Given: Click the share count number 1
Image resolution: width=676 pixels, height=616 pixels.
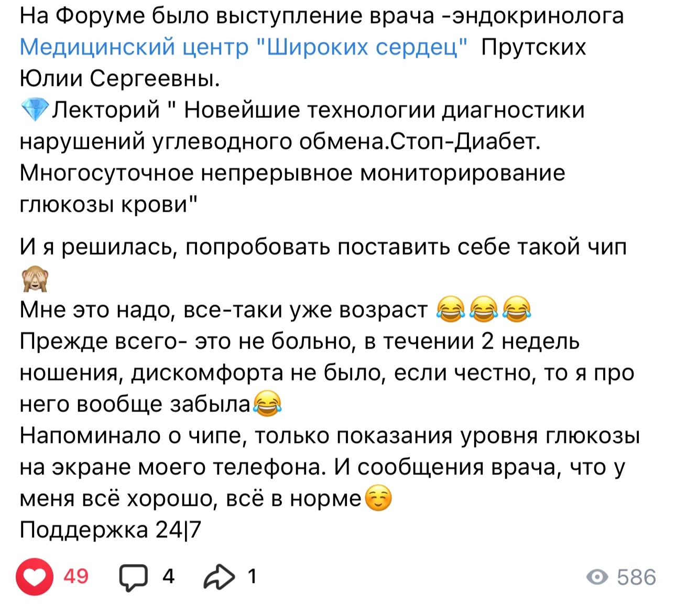Looking at the screenshot, I should pyautogui.click(x=252, y=577).
